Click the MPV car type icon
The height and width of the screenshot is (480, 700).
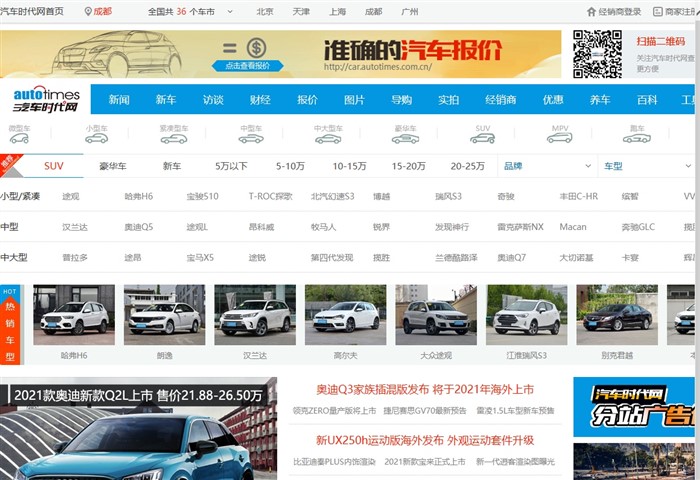click(x=560, y=138)
